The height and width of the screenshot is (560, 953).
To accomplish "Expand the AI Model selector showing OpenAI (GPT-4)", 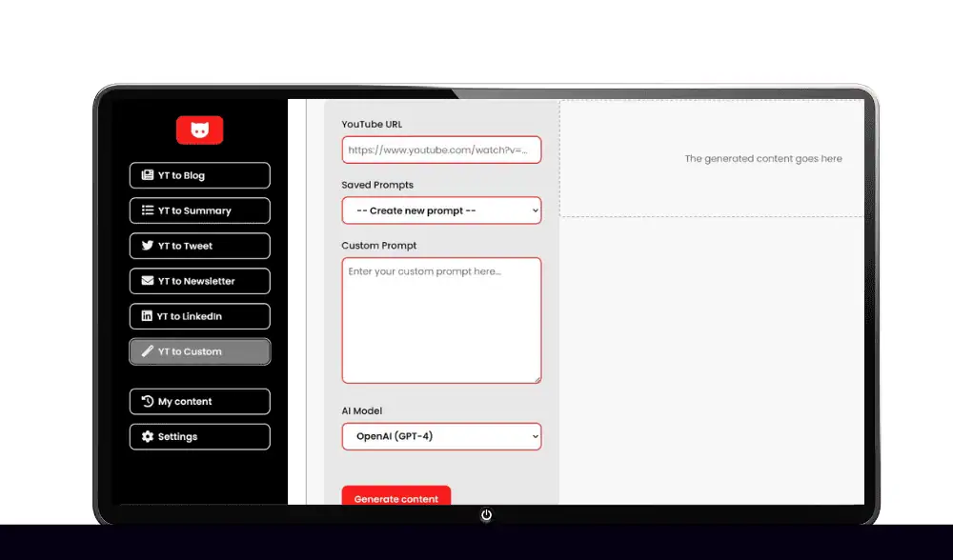I will point(441,437).
